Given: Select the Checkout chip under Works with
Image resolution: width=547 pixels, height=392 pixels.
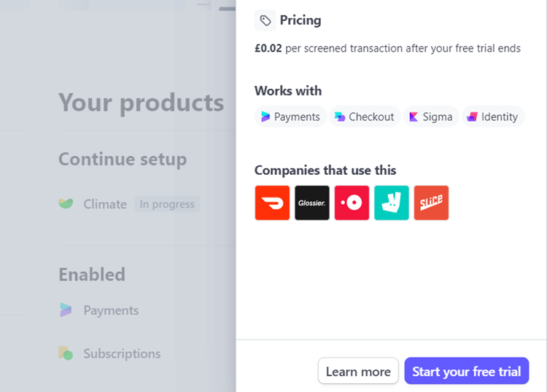Looking at the screenshot, I should 365,117.
